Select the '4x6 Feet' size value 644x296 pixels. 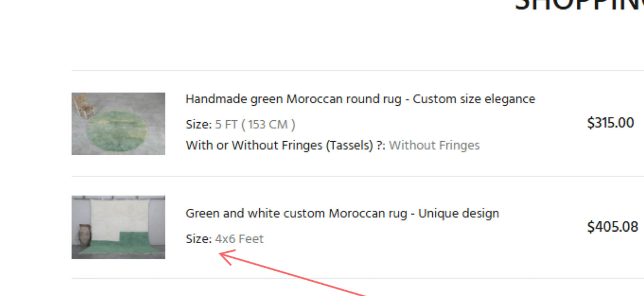point(239,239)
